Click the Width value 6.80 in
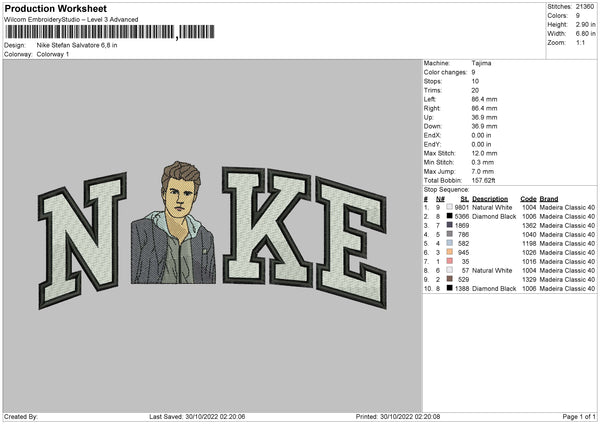 pos(585,34)
